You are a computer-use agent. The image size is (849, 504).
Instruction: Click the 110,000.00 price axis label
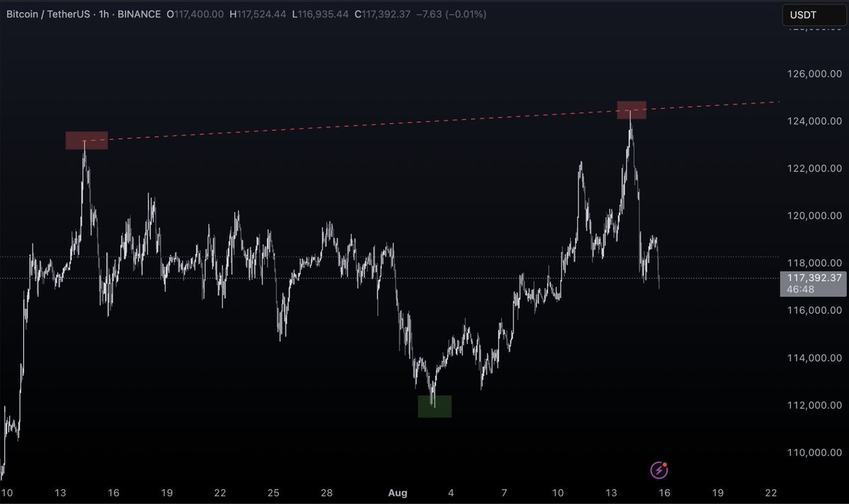814,452
